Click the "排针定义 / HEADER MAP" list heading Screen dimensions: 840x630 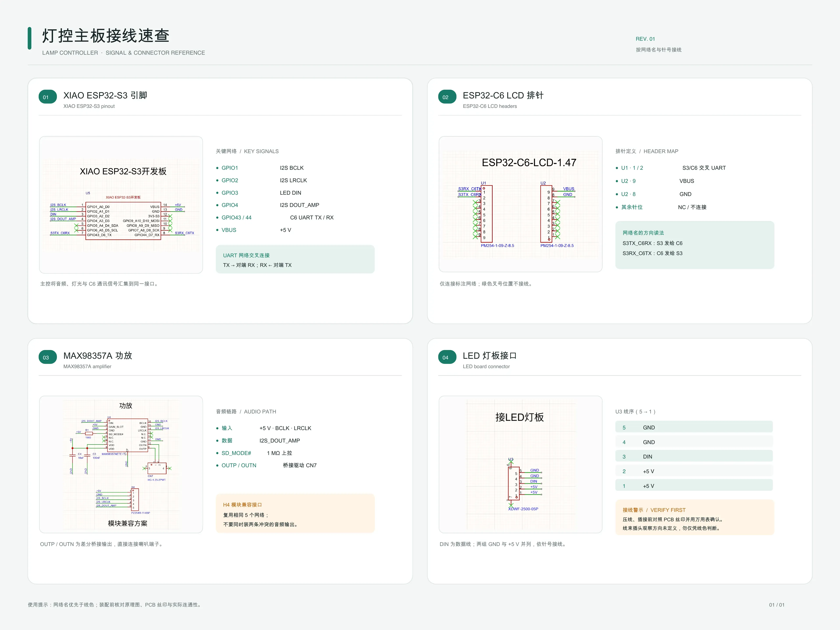tap(647, 151)
